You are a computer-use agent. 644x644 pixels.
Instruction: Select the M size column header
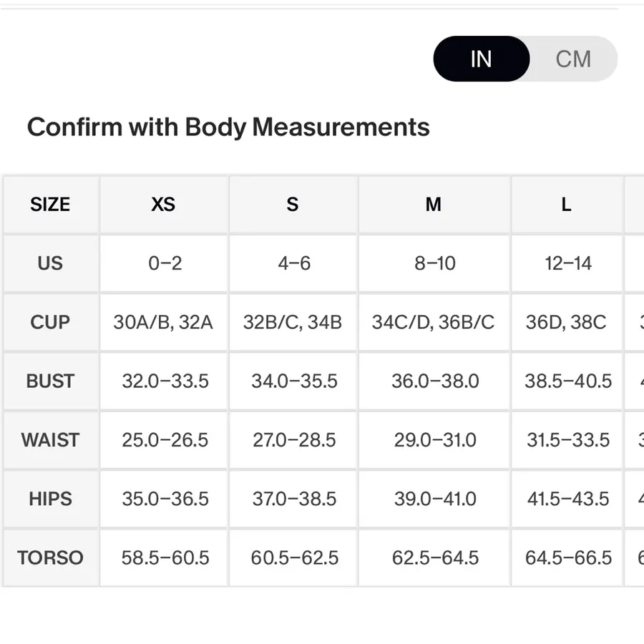pos(434,205)
